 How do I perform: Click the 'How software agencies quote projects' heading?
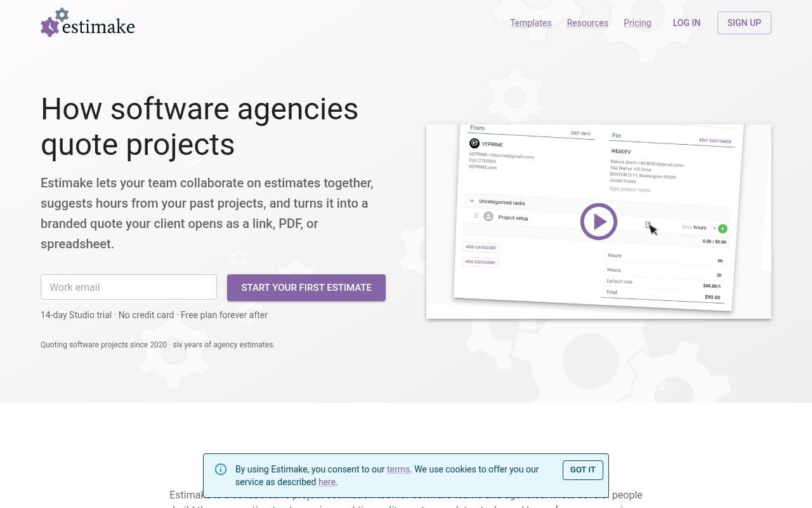[199, 126]
